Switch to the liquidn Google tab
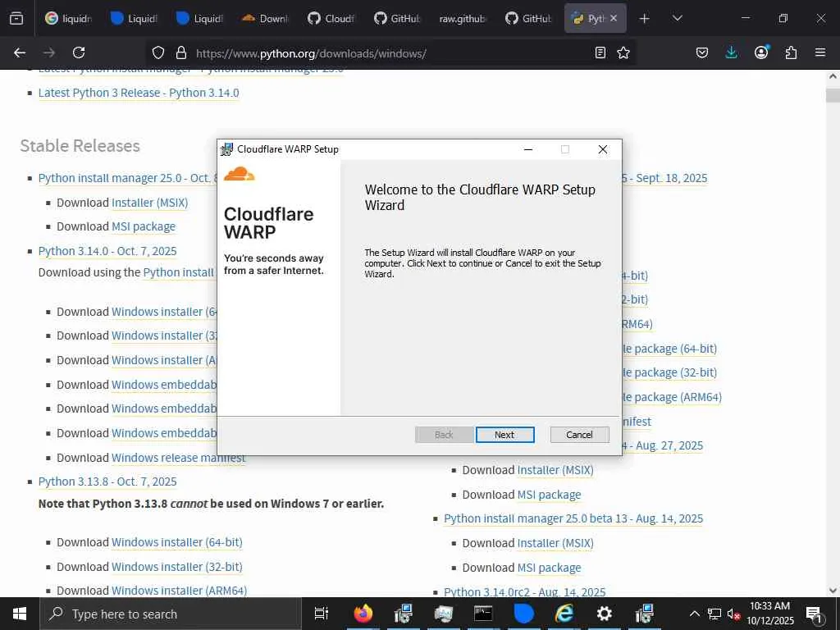 [x=69, y=18]
